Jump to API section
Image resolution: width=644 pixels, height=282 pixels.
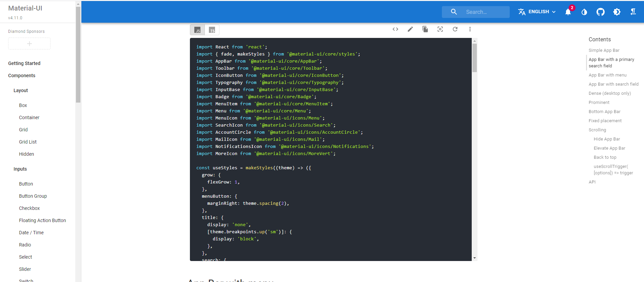click(592, 182)
